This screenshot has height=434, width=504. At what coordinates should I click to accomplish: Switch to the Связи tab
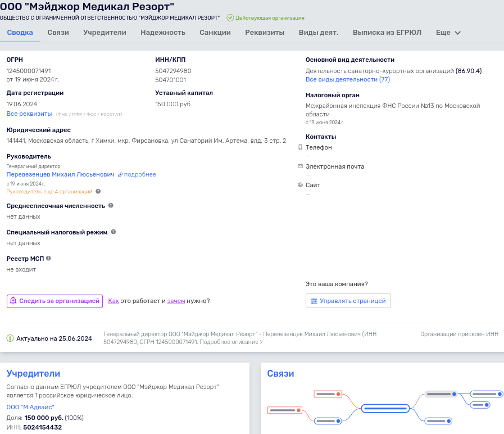[58, 33]
